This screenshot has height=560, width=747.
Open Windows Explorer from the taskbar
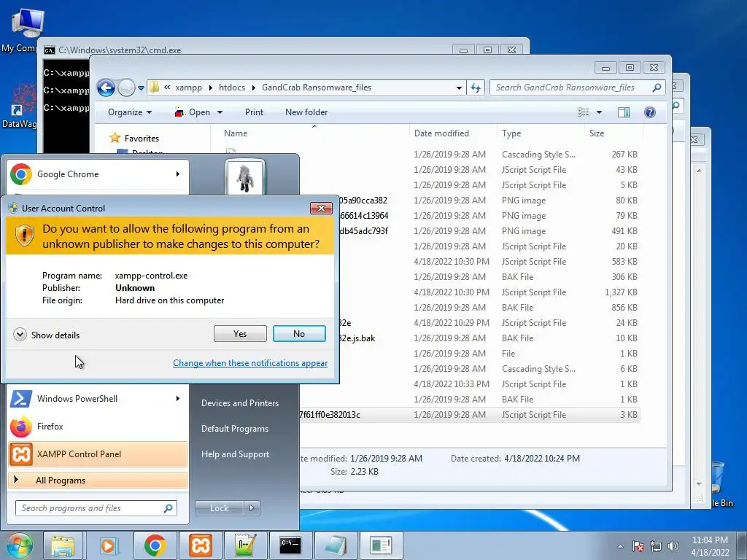63,545
